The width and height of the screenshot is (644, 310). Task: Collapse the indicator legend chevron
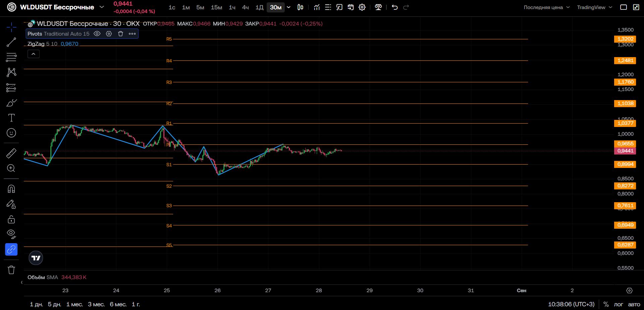[x=34, y=54]
